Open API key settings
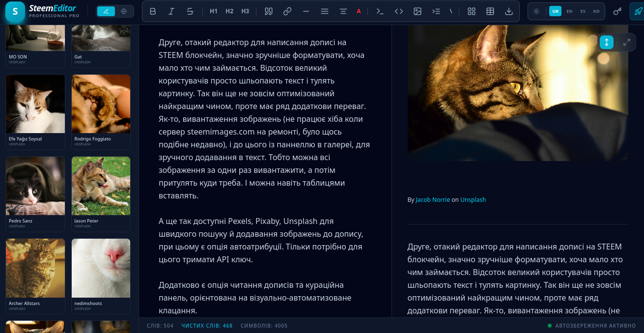Screen dimensions: 644x333 (x=617, y=11)
